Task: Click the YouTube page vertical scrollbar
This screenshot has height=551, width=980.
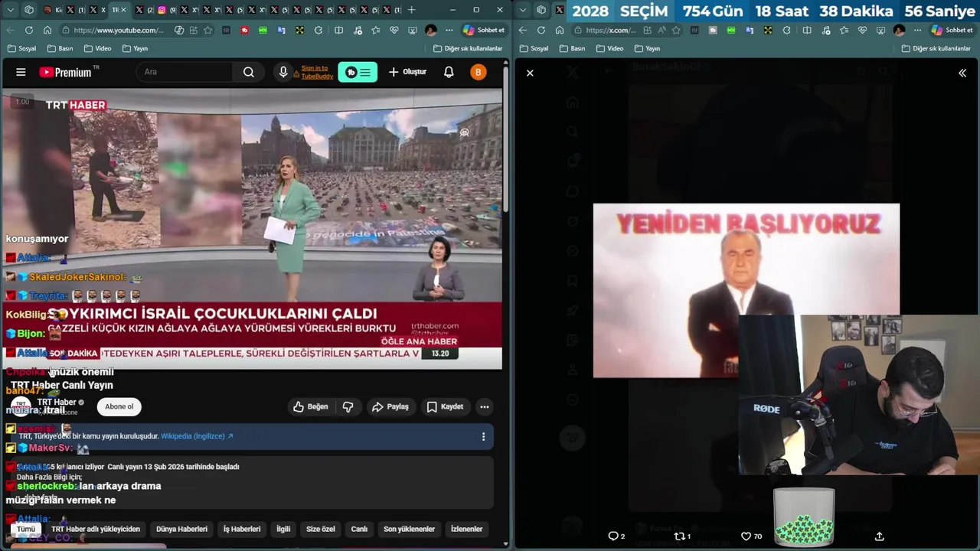Action: (x=505, y=138)
